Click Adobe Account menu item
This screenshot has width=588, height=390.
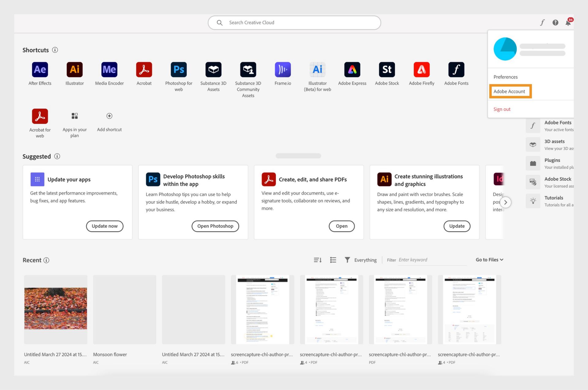click(x=510, y=91)
